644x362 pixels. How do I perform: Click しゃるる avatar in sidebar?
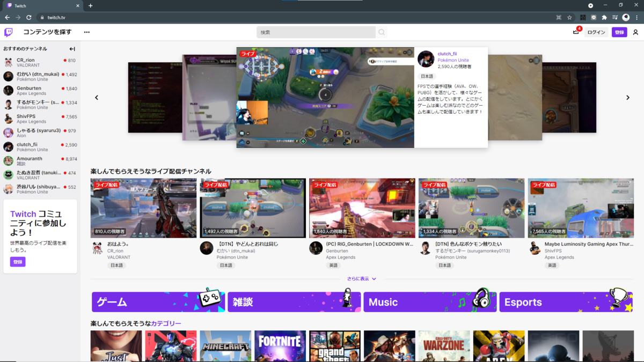point(9,133)
